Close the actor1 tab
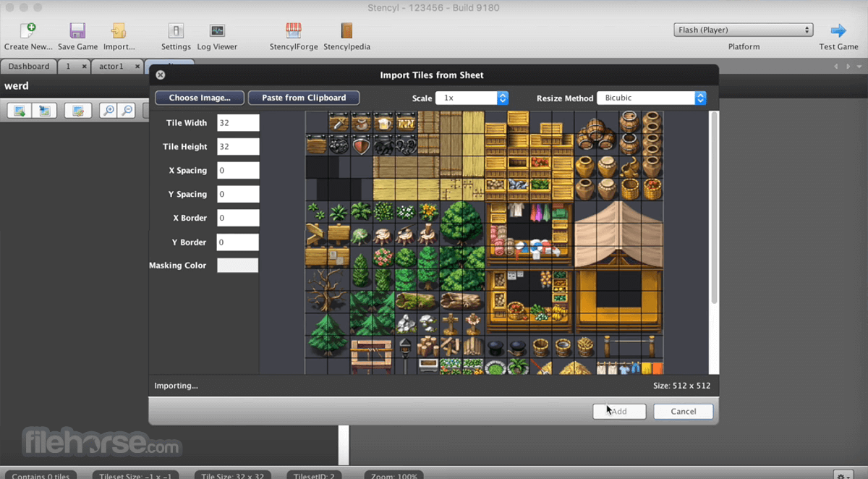 pos(136,66)
